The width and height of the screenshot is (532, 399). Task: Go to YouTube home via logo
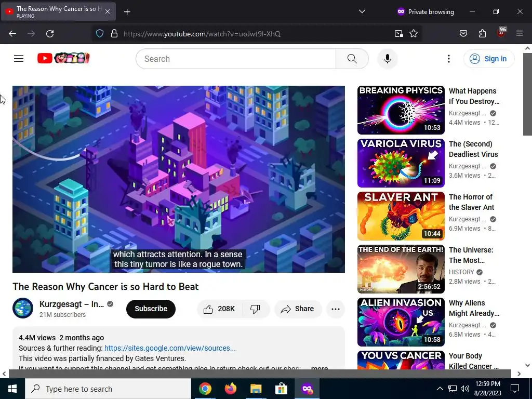tap(63, 58)
